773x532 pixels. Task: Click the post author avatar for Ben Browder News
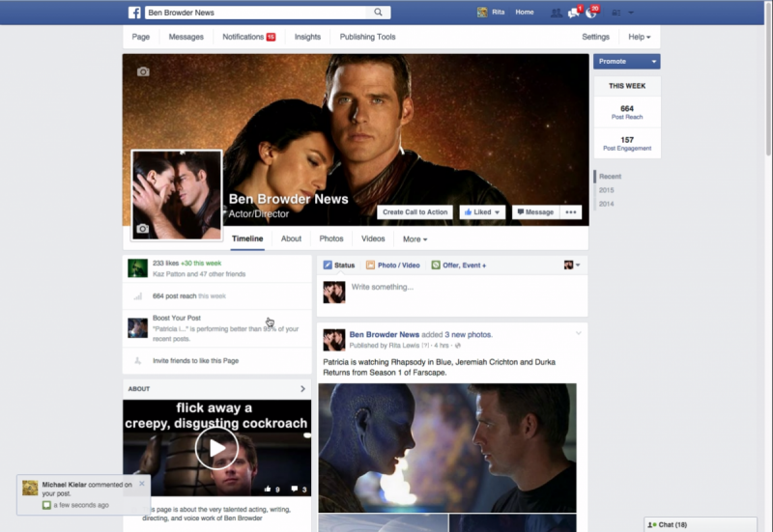pyautogui.click(x=333, y=340)
